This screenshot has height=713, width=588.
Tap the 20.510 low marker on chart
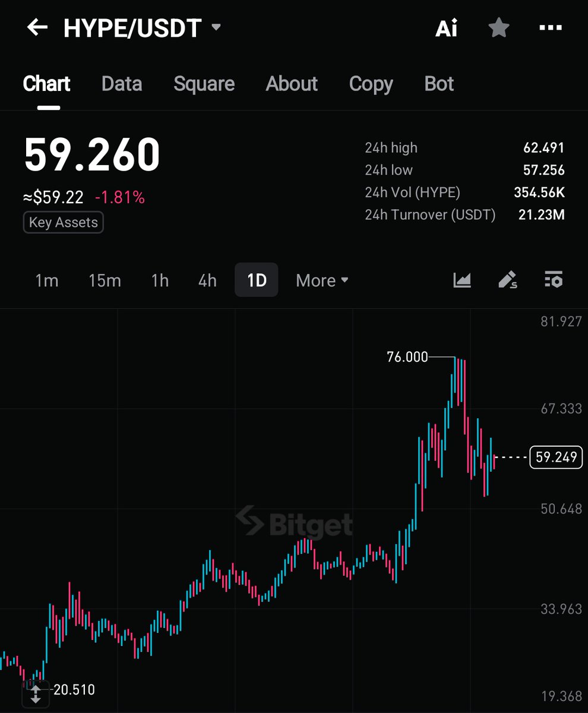pos(74,690)
